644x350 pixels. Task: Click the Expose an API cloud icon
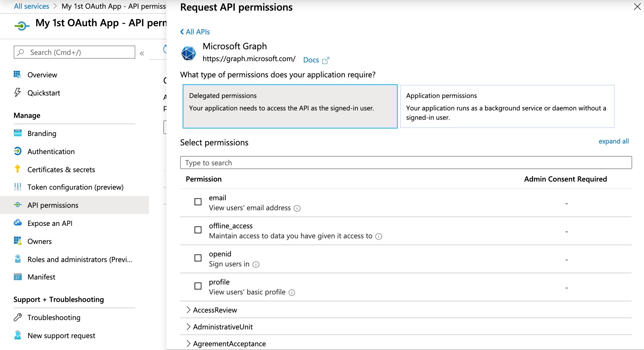pos(18,223)
